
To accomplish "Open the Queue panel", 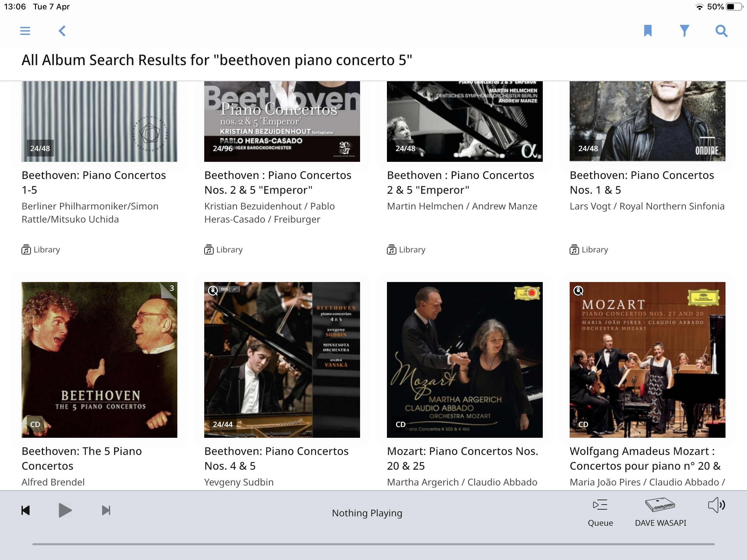I will pos(600,513).
